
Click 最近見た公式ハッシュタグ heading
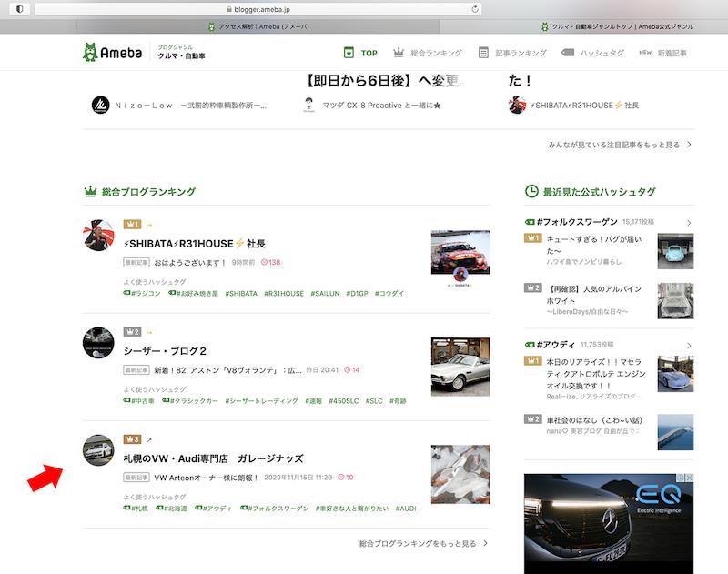point(599,192)
